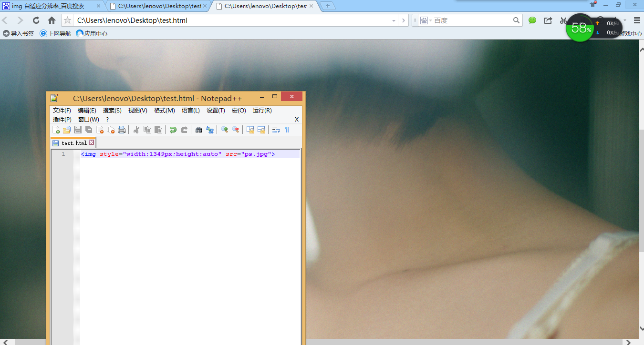Image resolution: width=644 pixels, height=345 pixels.
Task: Click the Replace icon in Notepad++ toolbar
Action: point(210,130)
